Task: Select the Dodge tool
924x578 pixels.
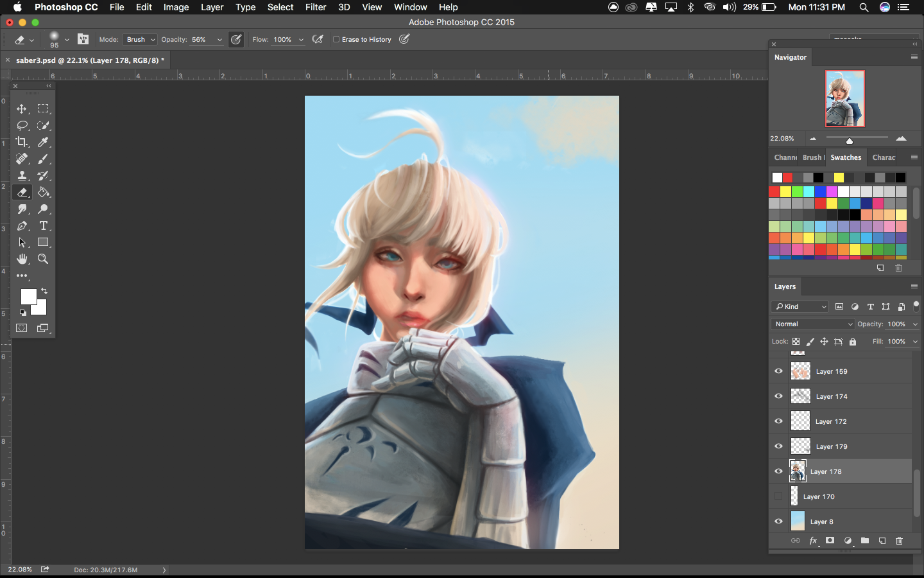Action: (43, 209)
